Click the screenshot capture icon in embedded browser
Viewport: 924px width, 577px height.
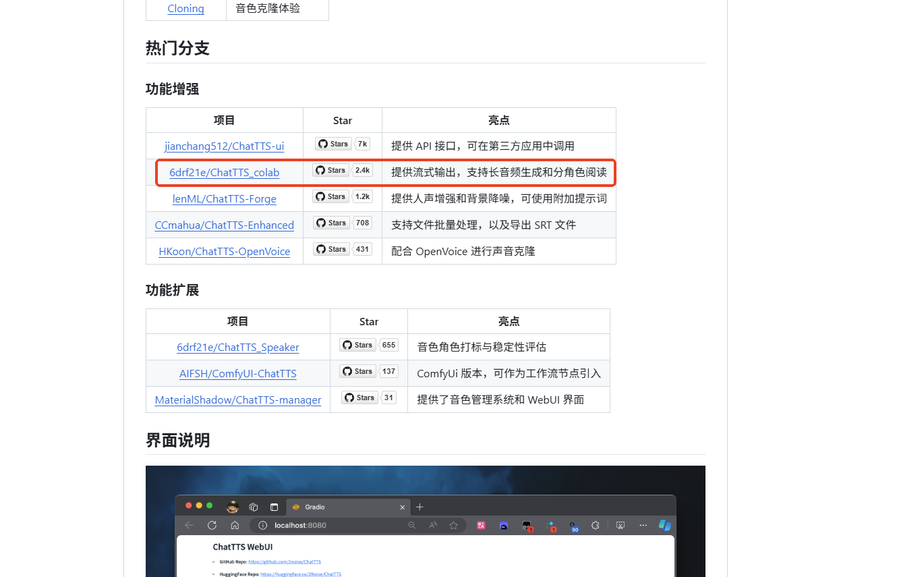[x=620, y=525]
